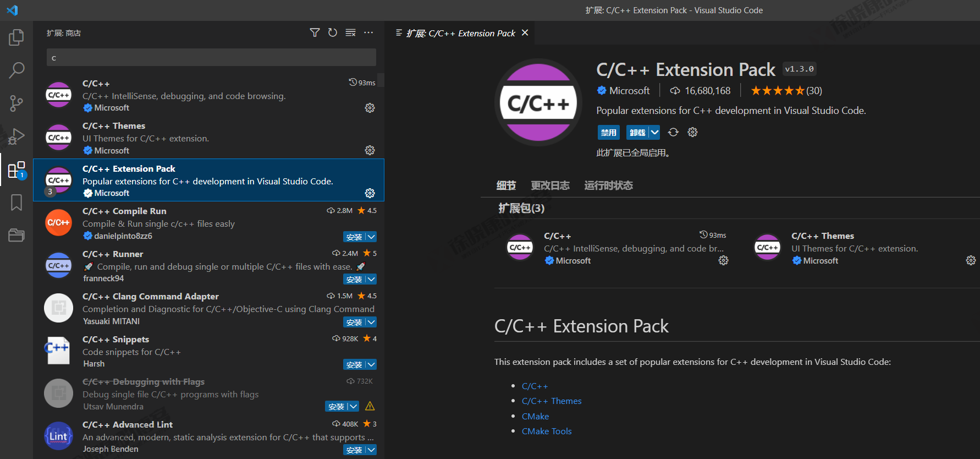Open manage gear for C/C++ Themes
The width and height of the screenshot is (980, 459).
370,150
